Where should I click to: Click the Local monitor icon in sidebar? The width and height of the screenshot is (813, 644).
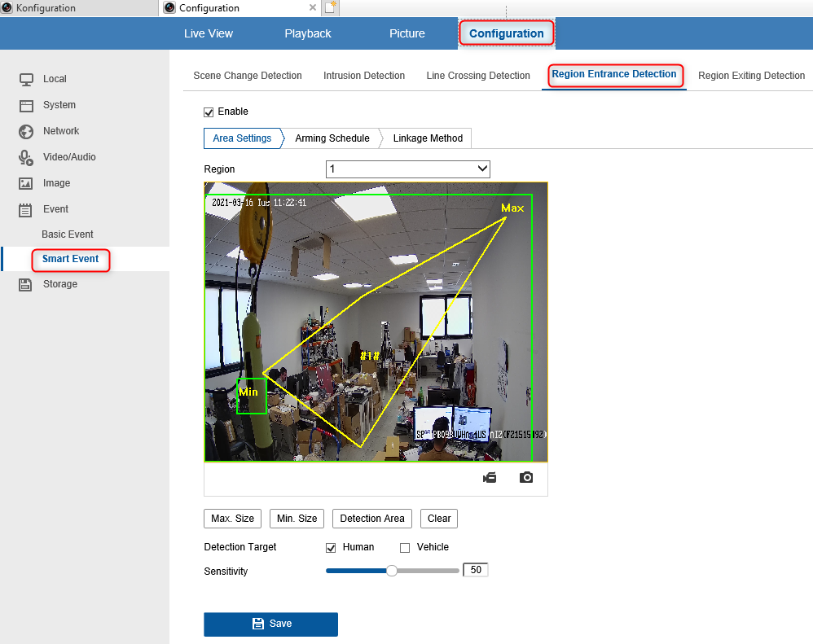26,79
